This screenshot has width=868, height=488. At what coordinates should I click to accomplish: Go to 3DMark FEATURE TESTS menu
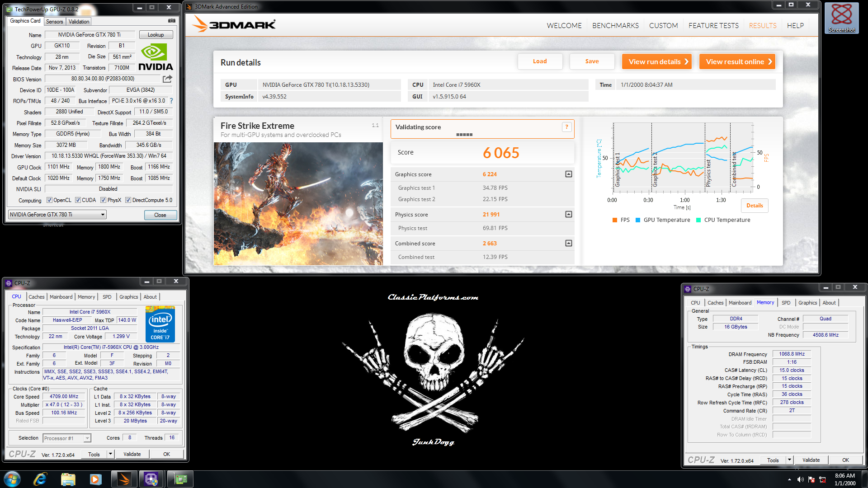click(713, 25)
